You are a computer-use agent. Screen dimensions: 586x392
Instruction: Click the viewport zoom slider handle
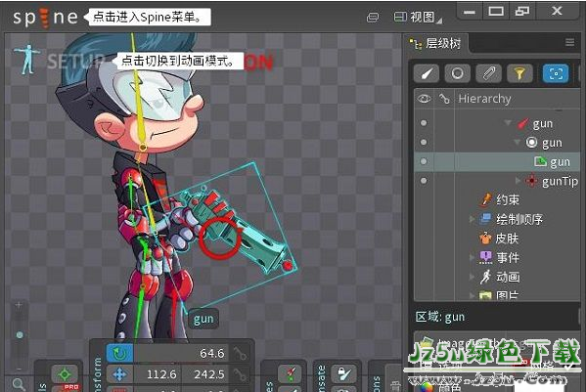point(20,335)
